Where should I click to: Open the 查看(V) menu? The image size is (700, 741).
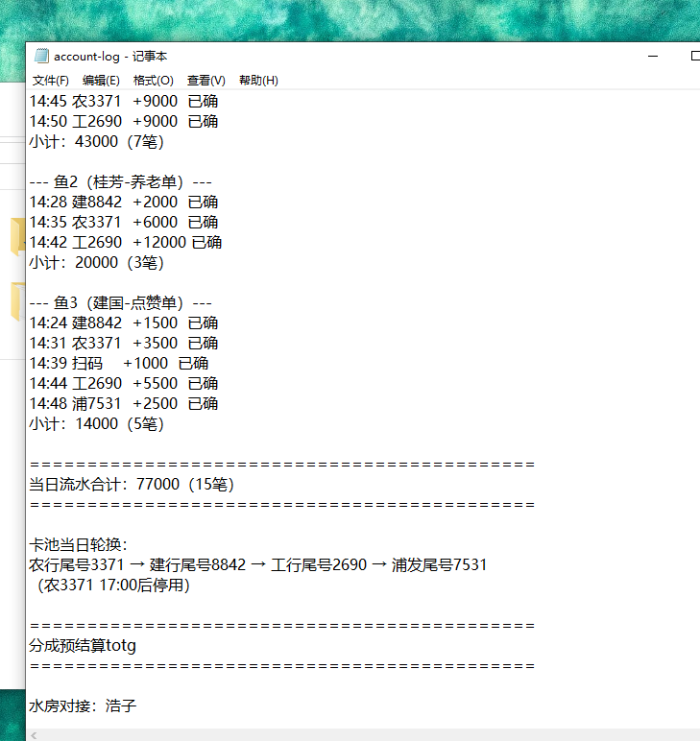[206, 81]
